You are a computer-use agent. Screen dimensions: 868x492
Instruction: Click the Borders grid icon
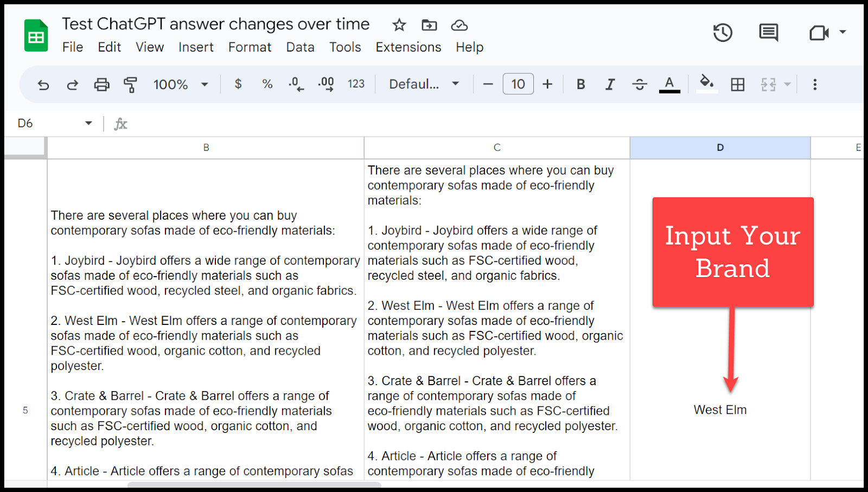737,85
